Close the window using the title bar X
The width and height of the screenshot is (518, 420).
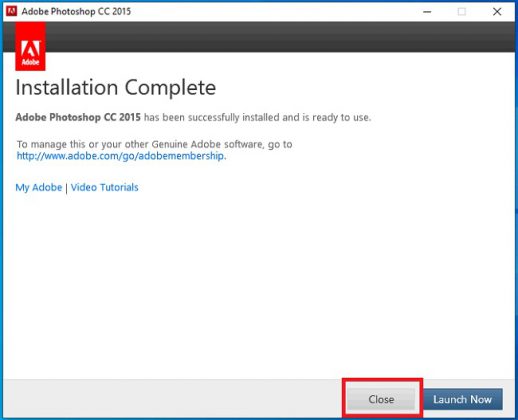[x=497, y=12]
